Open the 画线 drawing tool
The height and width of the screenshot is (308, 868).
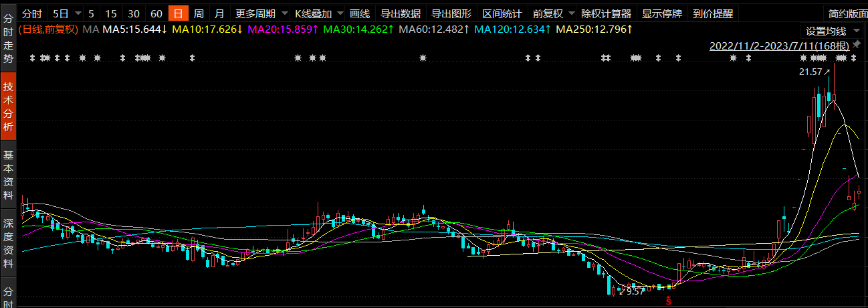[360, 13]
